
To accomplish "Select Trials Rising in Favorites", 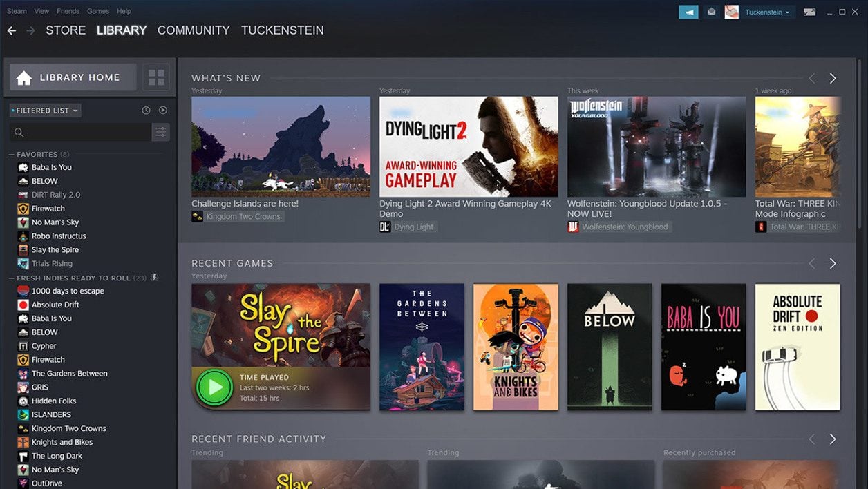I will [x=52, y=264].
